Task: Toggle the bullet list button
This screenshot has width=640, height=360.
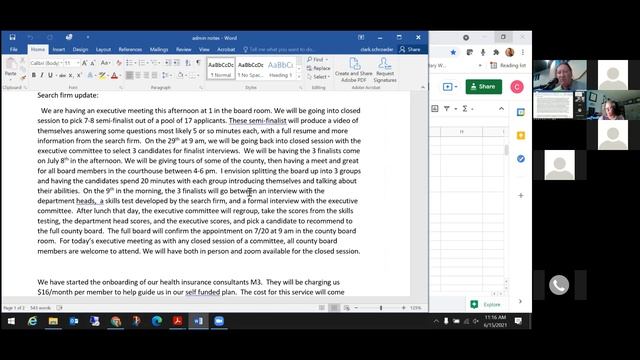Action: pyautogui.click(x=129, y=62)
